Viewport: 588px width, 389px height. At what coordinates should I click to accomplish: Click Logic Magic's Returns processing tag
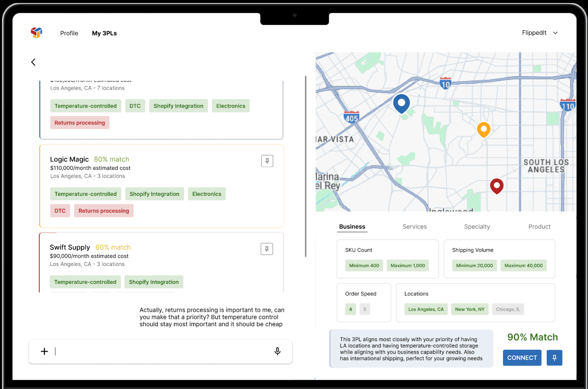[x=103, y=211]
